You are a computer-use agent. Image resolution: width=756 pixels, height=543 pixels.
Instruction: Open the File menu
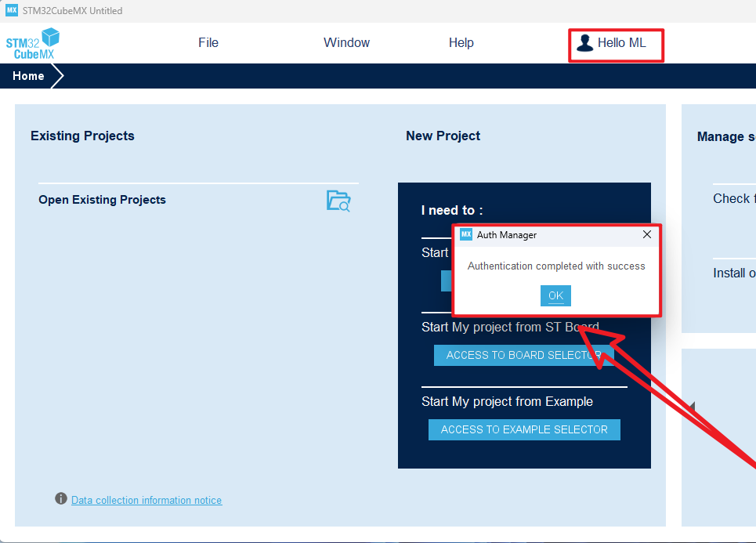click(x=208, y=43)
